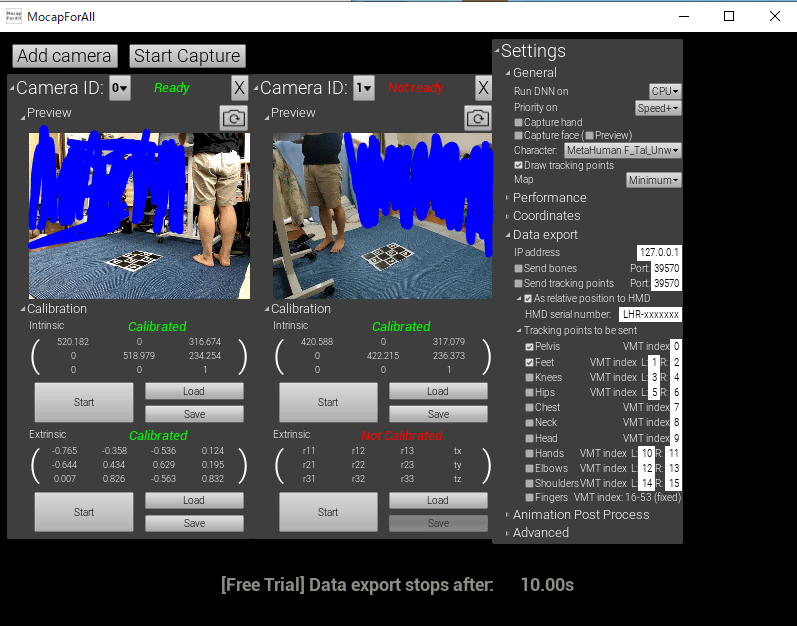This screenshot has width=797, height=626.
Task: Click Camera 1 preview image
Action: pos(383,216)
